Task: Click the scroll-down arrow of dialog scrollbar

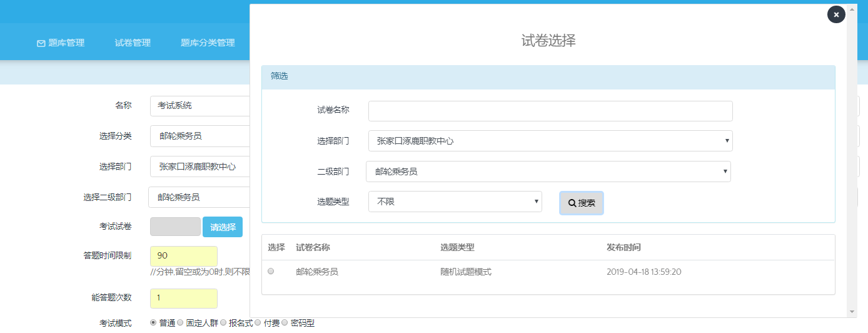Action: 852,312
